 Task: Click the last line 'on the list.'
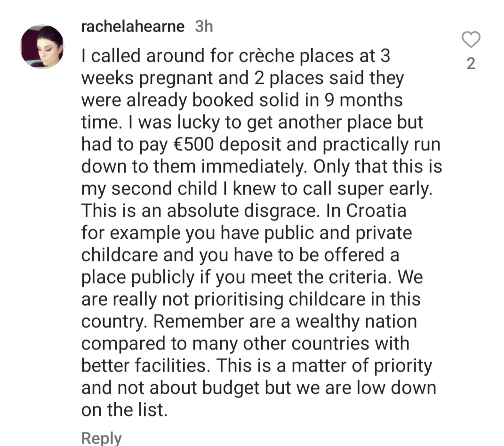124,410
